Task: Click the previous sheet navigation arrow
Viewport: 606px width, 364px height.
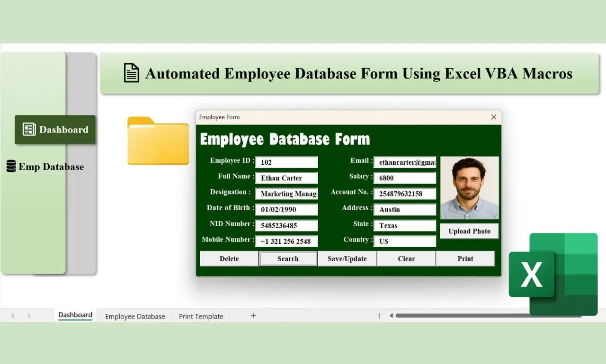Action: point(13,315)
